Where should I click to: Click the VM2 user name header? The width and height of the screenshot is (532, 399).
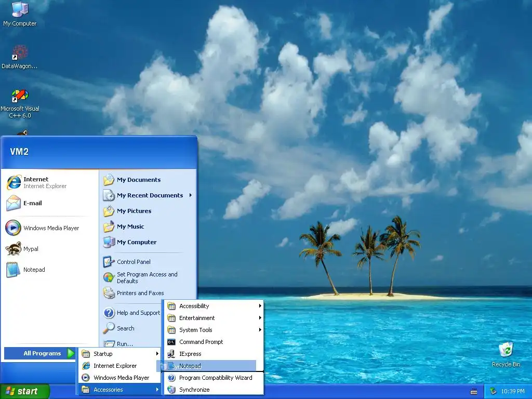point(19,152)
